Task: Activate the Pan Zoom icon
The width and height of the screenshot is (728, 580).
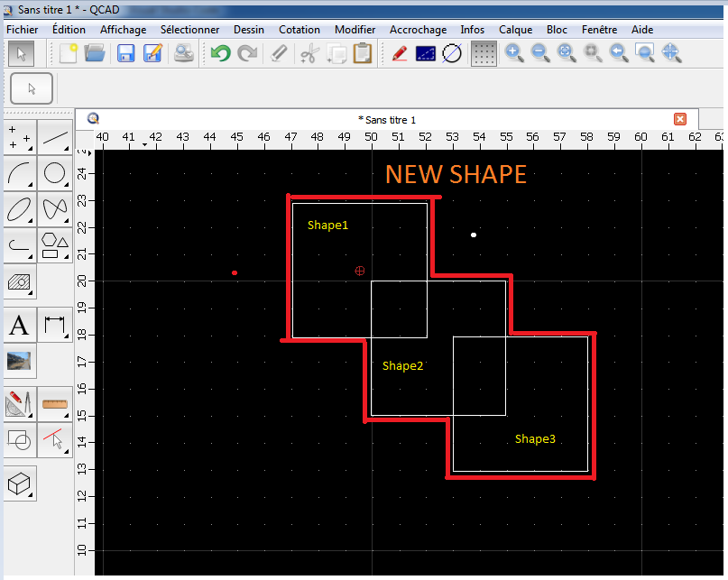Action: click(x=671, y=53)
